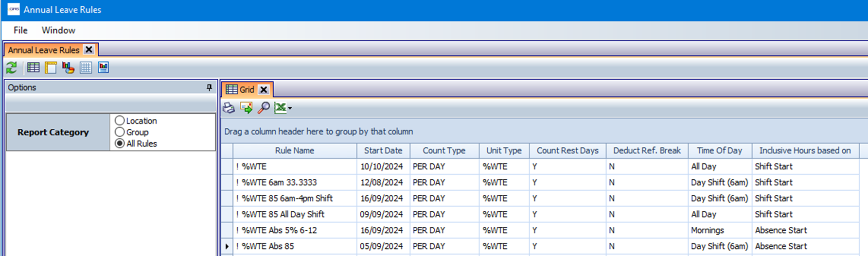Sort by the Rule Name column header
868x256 pixels.
pos(294,151)
